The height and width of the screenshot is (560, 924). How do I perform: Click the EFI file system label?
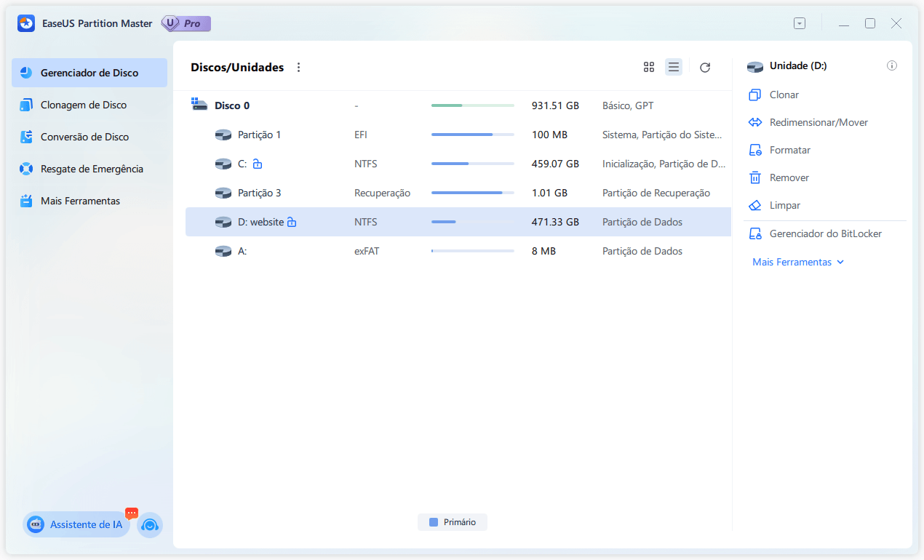pos(360,135)
